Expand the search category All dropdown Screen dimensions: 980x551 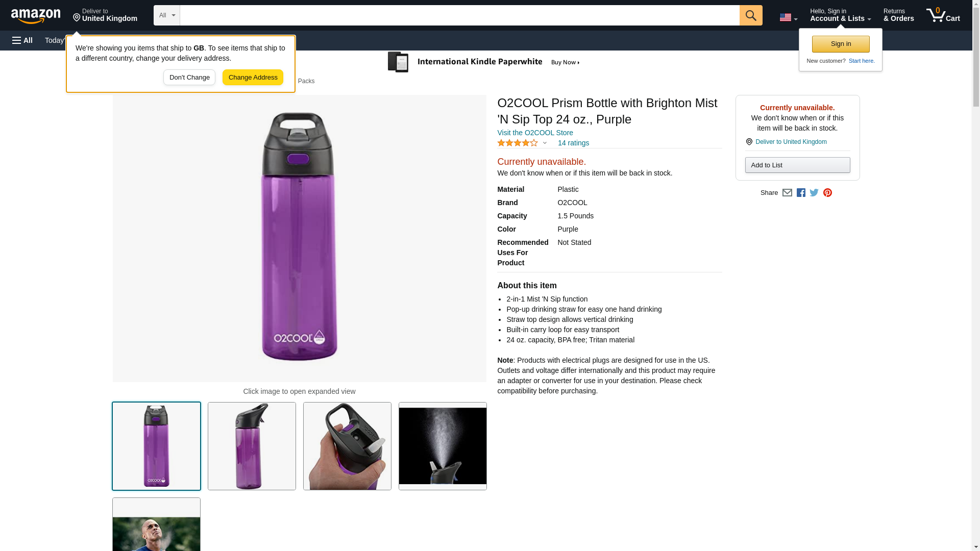(x=167, y=15)
